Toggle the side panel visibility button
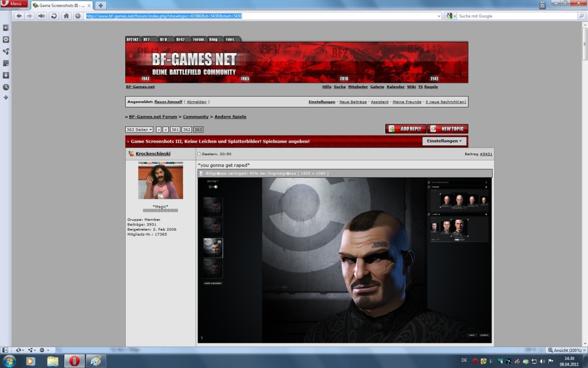Viewport: 588px width, 368px height. 5,350
